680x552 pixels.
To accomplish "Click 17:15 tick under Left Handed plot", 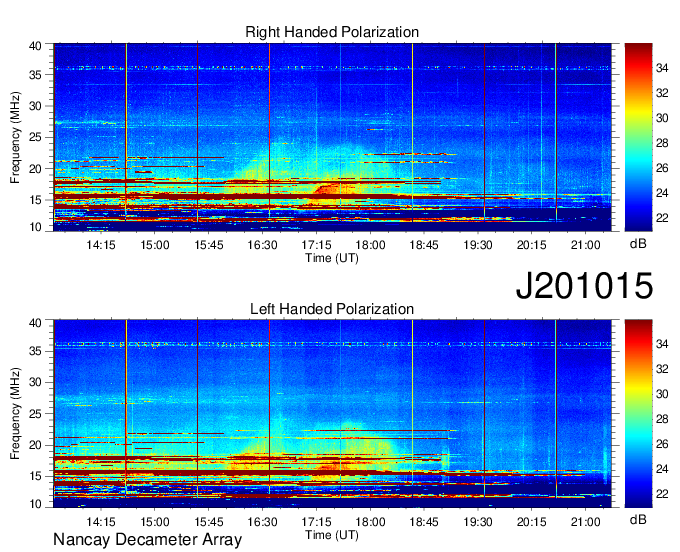I will click(x=316, y=521).
